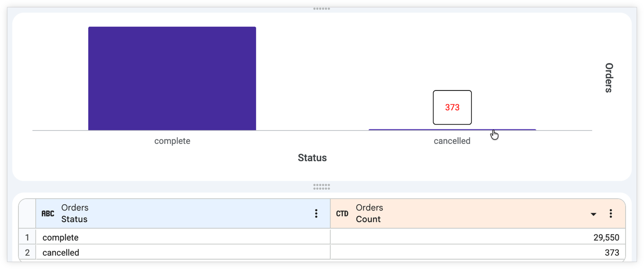The height and width of the screenshot is (269, 644).
Task: Click the tall 'complete' bar in chart
Action: (172, 79)
